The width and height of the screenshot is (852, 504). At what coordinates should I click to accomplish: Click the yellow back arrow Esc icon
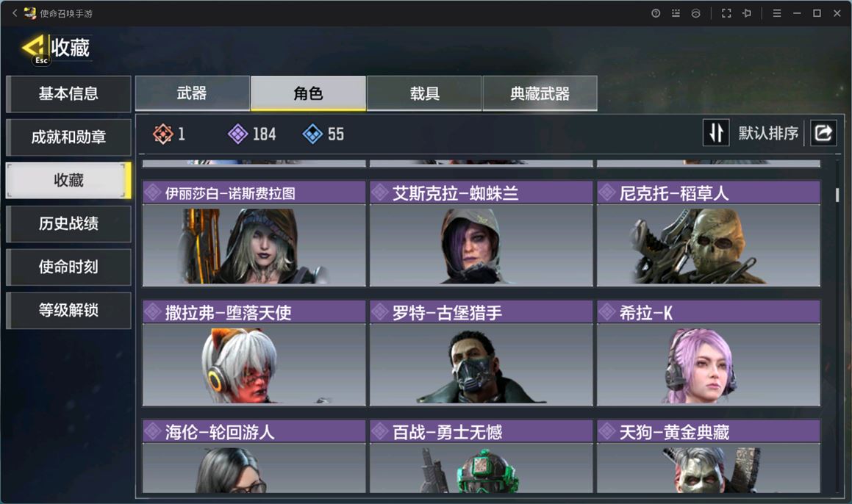[35, 49]
